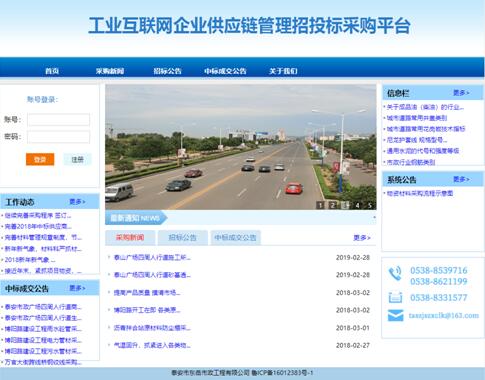The image size is (485, 380).
Task: Open the 城市道路常用花岗岩技术指标 link
Action: [x=426, y=129]
